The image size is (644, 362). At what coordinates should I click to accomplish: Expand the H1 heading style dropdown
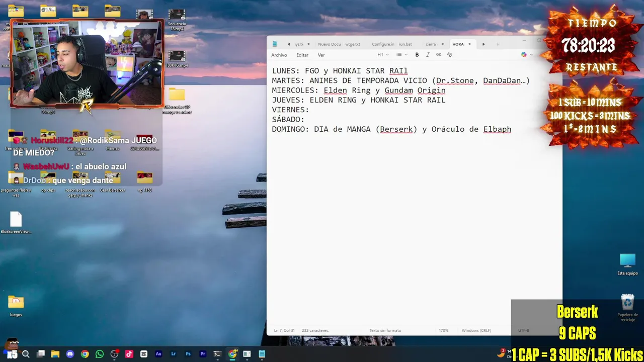point(383,55)
